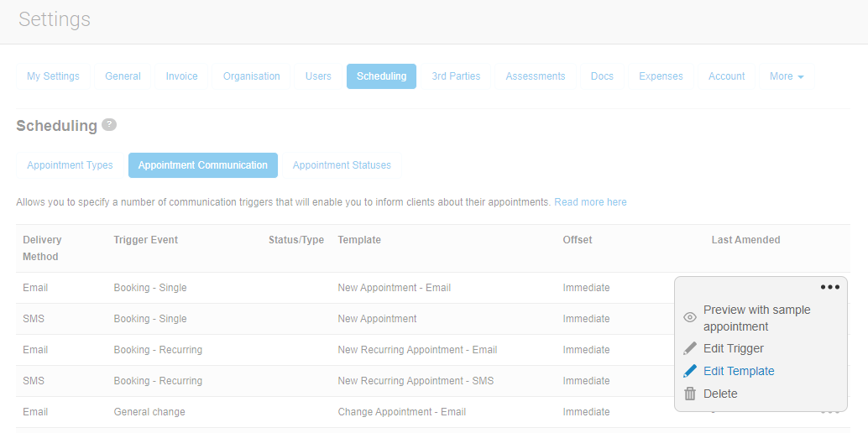The image size is (868, 433).
Task: Switch to Appointment Types sub-tab
Action: (70, 165)
